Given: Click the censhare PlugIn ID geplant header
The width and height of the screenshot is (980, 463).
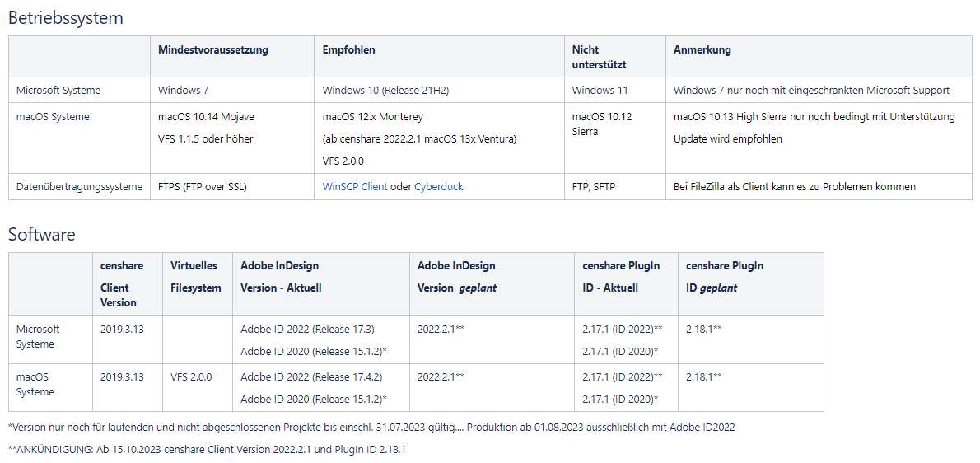Looking at the screenshot, I should [x=725, y=277].
